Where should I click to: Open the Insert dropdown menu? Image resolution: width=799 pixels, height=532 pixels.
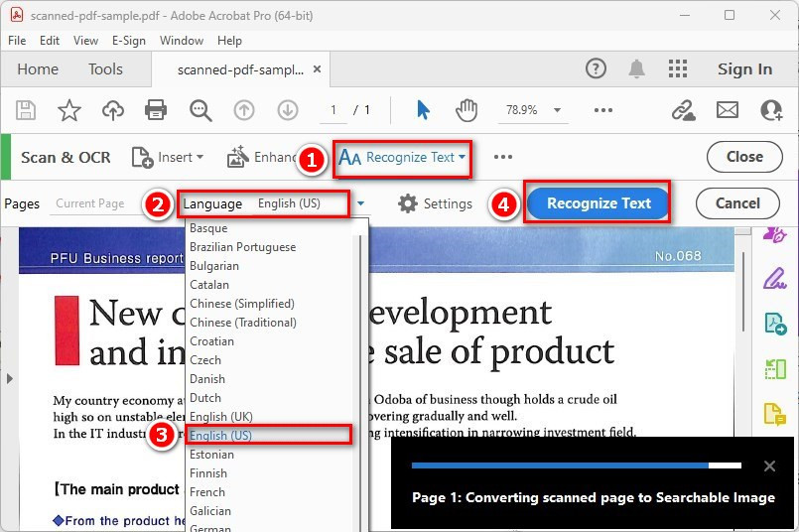click(169, 157)
